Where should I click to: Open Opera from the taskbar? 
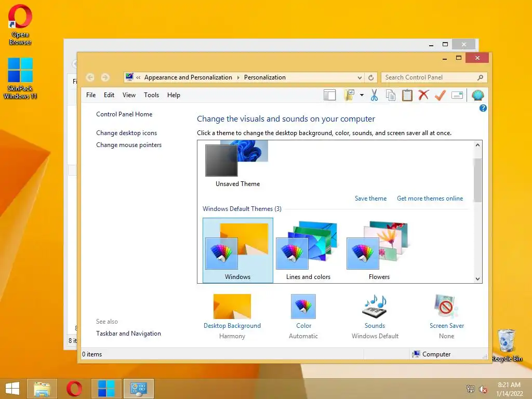tap(74, 389)
